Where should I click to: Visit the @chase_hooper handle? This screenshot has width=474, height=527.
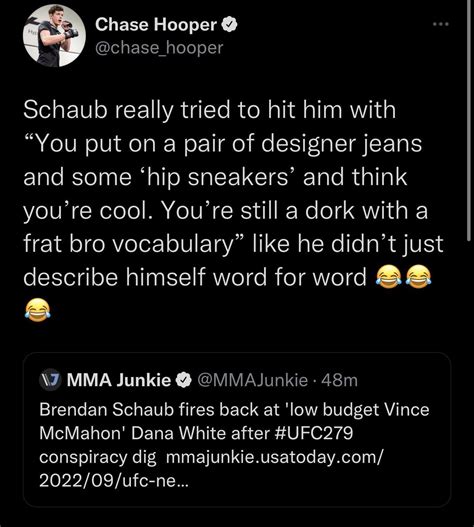pyautogui.click(x=159, y=47)
